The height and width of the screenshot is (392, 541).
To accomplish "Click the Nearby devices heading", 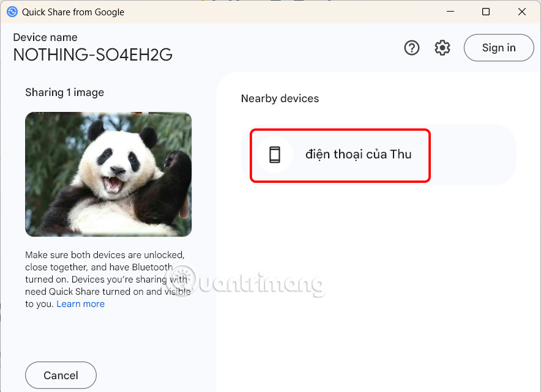I will pos(280,98).
